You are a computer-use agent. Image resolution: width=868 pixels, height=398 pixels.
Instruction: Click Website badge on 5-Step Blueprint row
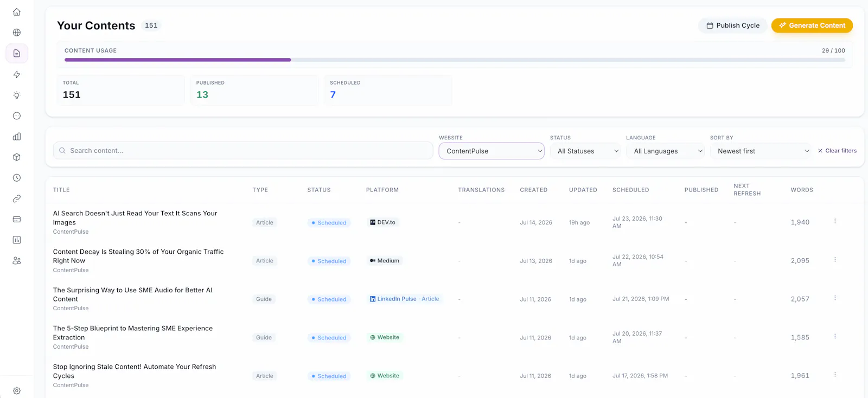click(x=385, y=337)
